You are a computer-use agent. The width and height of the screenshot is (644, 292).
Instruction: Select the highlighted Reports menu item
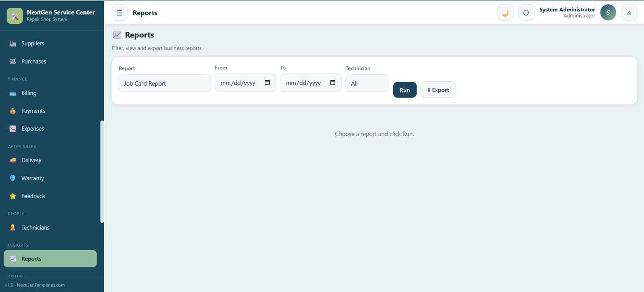tap(50, 259)
